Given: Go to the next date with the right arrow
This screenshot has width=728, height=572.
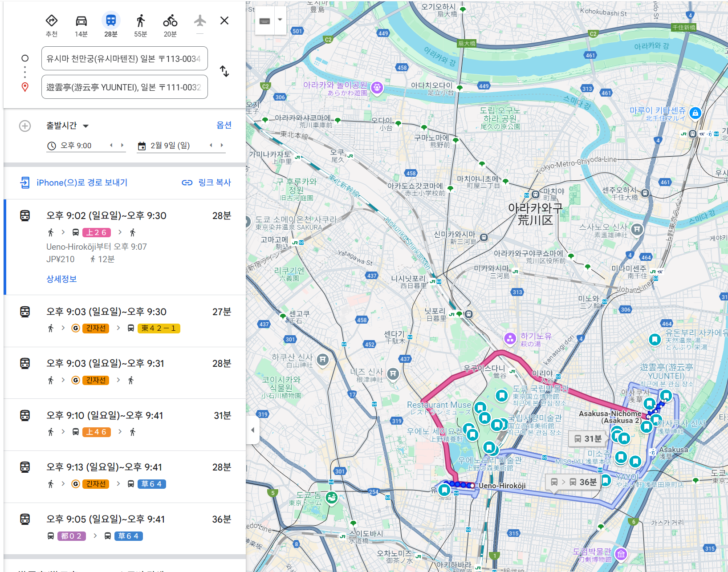Looking at the screenshot, I should (222, 145).
